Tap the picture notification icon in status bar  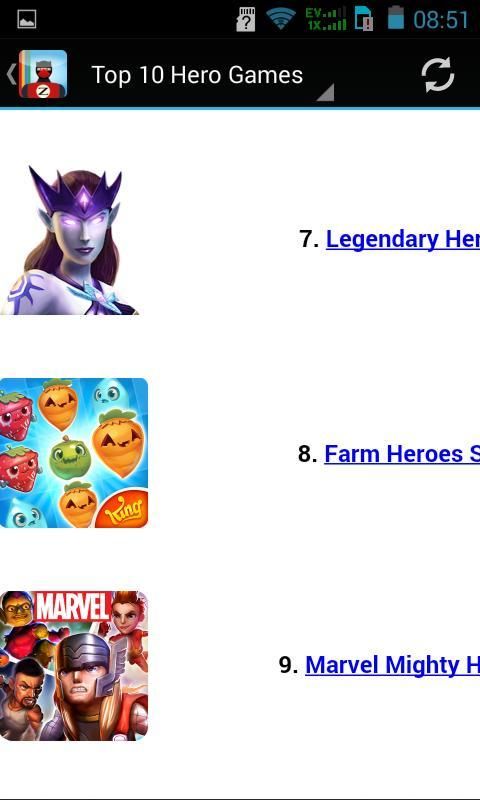[x=27, y=19]
